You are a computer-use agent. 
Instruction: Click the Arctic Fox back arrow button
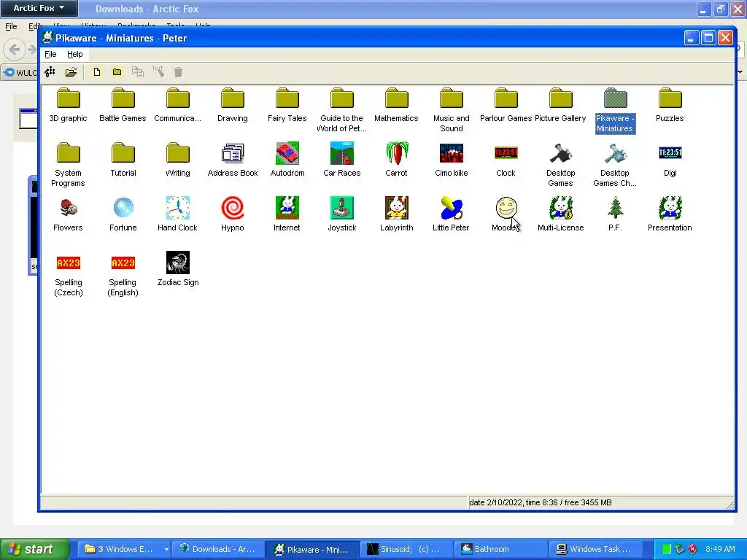click(x=14, y=49)
